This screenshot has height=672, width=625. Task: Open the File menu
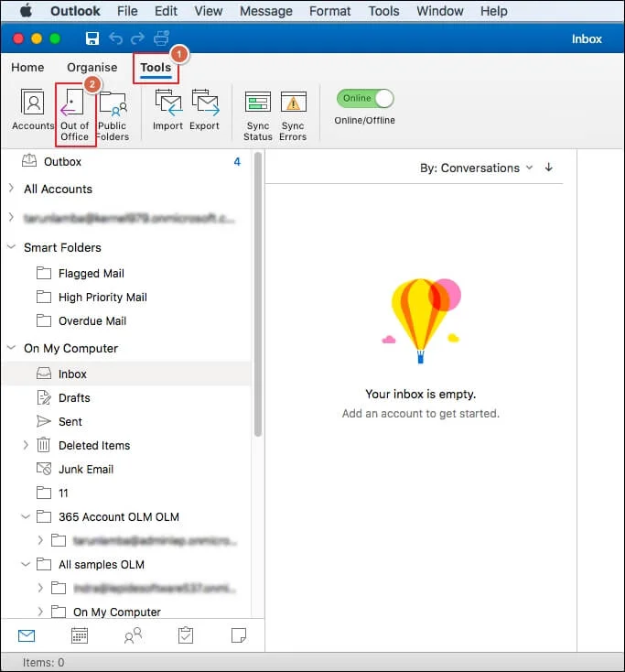[x=127, y=11]
